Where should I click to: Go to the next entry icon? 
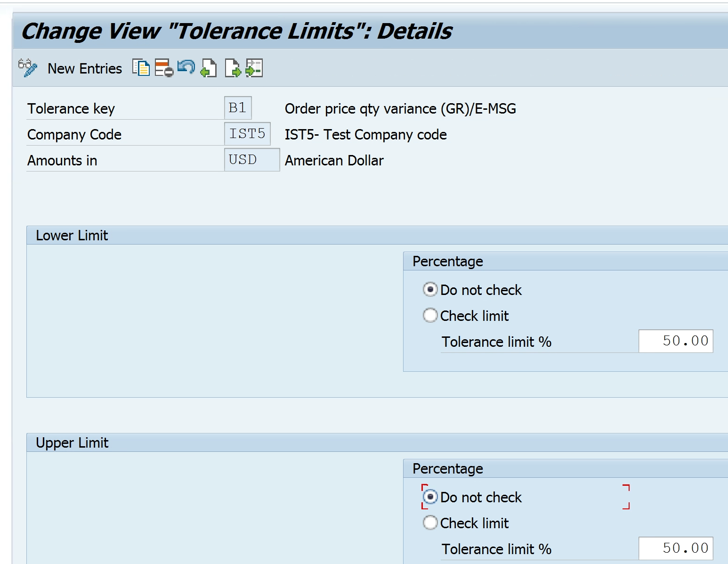click(233, 68)
